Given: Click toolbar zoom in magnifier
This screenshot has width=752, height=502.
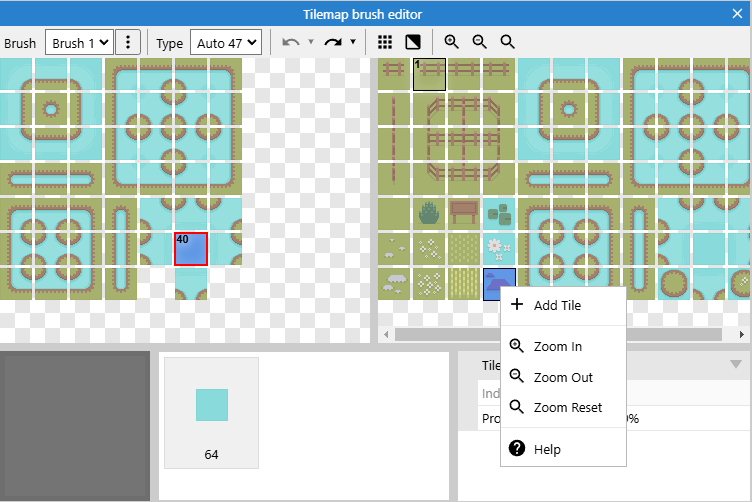Looking at the screenshot, I should pyautogui.click(x=452, y=42).
